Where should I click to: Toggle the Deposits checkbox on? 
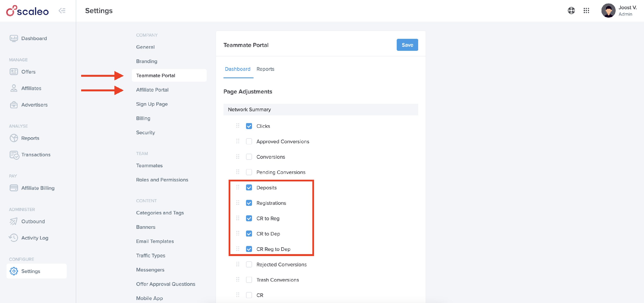pos(249,187)
